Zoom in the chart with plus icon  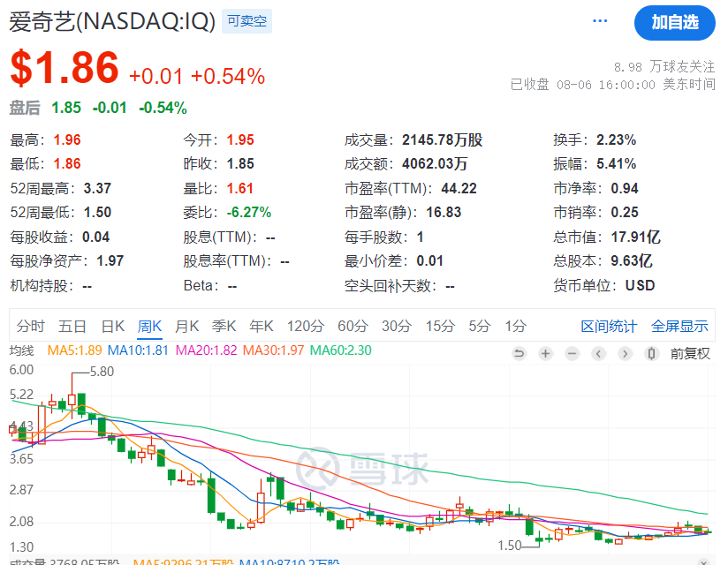point(546,353)
